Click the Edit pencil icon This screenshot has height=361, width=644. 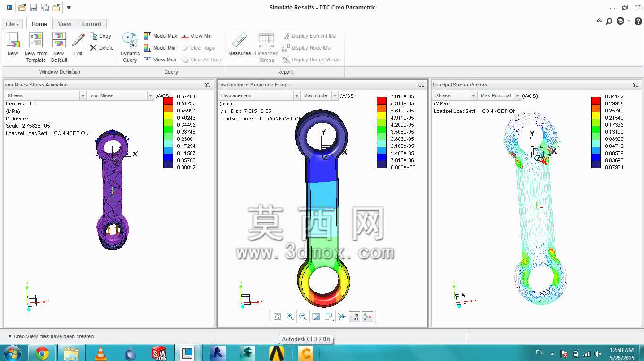(x=78, y=40)
